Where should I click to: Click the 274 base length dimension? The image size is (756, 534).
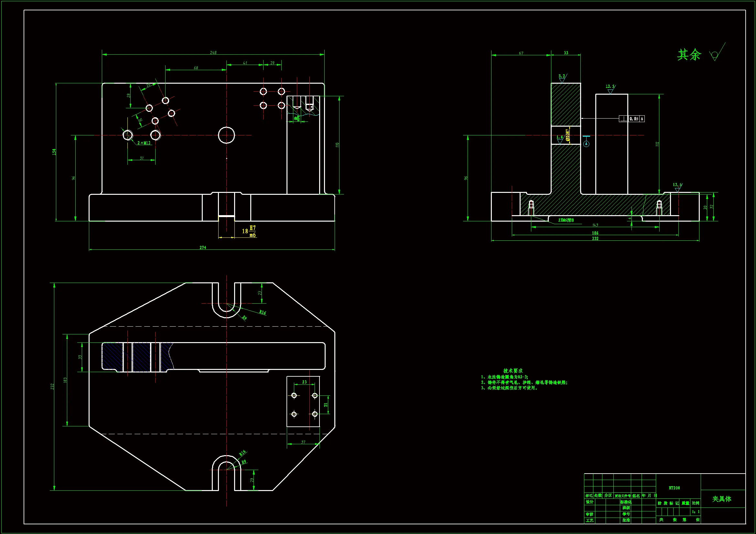(x=203, y=247)
